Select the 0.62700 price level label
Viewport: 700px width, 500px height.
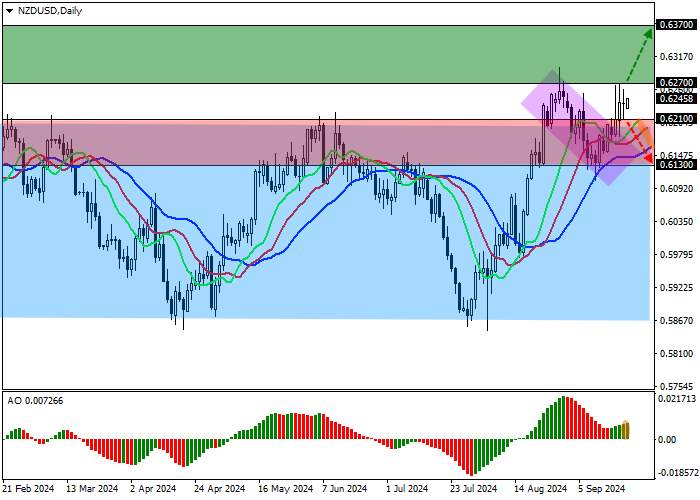(x=676, y=83)
